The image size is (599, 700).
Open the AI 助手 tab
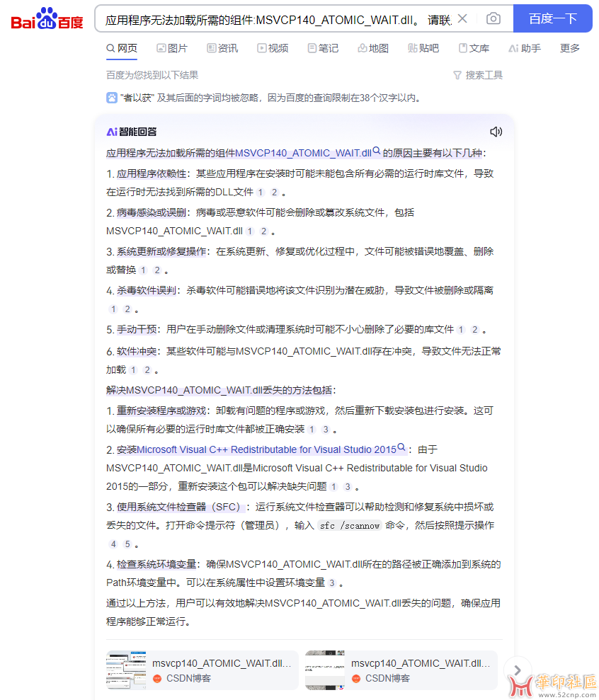click(525, 48)
